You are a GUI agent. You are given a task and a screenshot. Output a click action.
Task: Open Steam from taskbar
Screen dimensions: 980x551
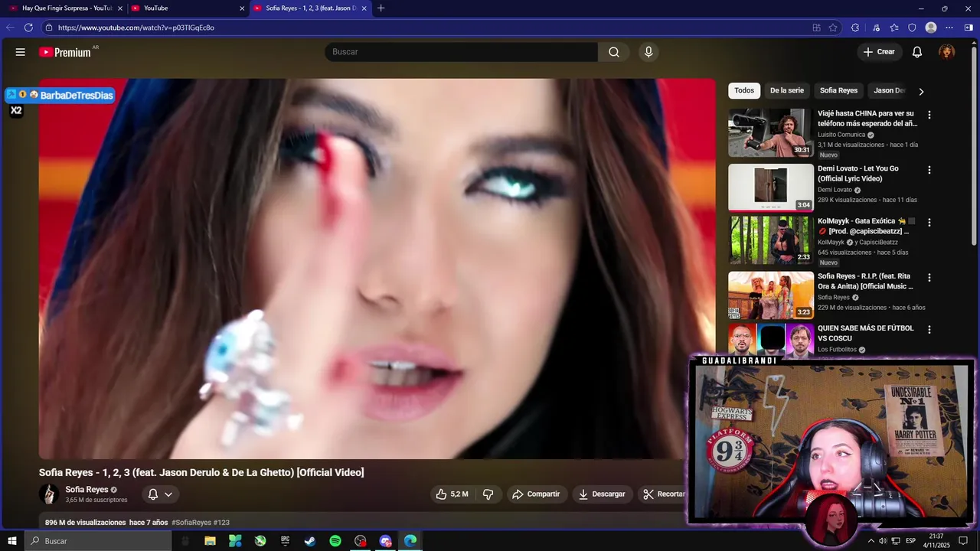point(310,541)
